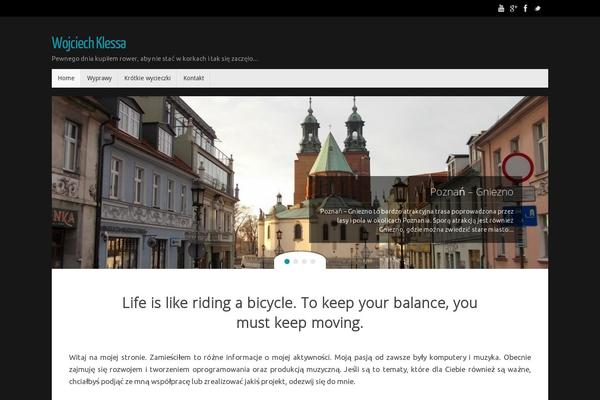Select the Home menu item
The image size is (600, 400).
click(66, 78)
